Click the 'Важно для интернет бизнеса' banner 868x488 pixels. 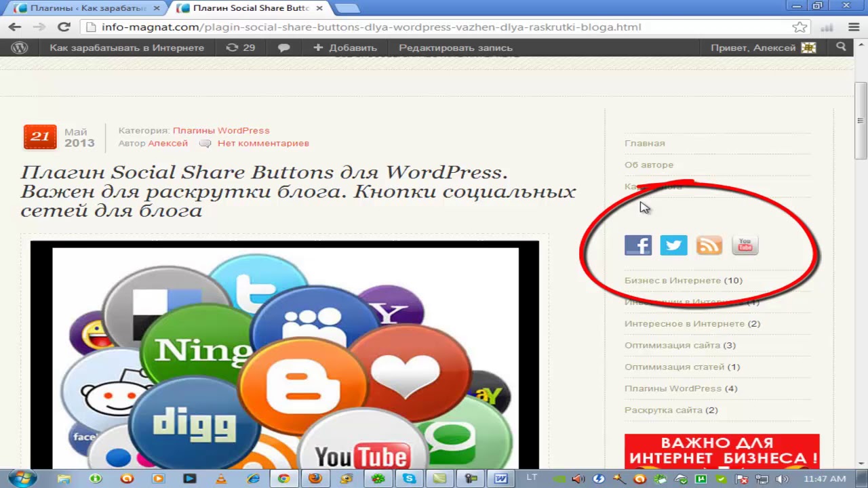tap(722, 451)
